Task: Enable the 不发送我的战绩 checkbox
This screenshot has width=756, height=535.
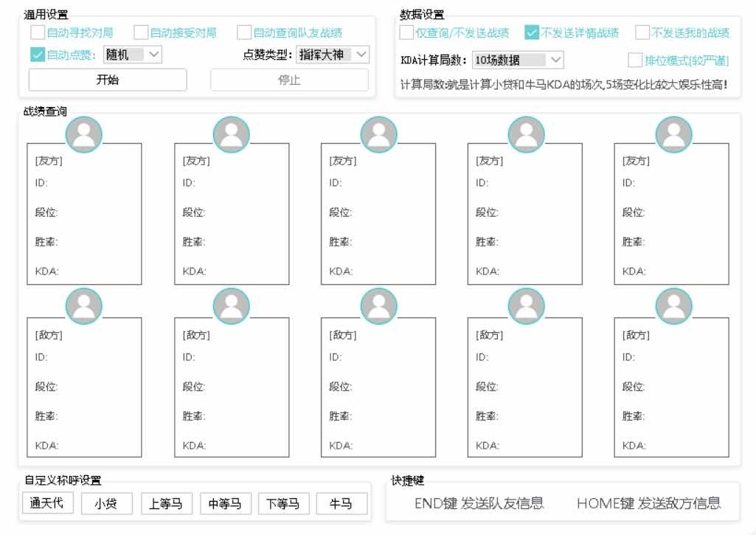Action: [642, 32]
